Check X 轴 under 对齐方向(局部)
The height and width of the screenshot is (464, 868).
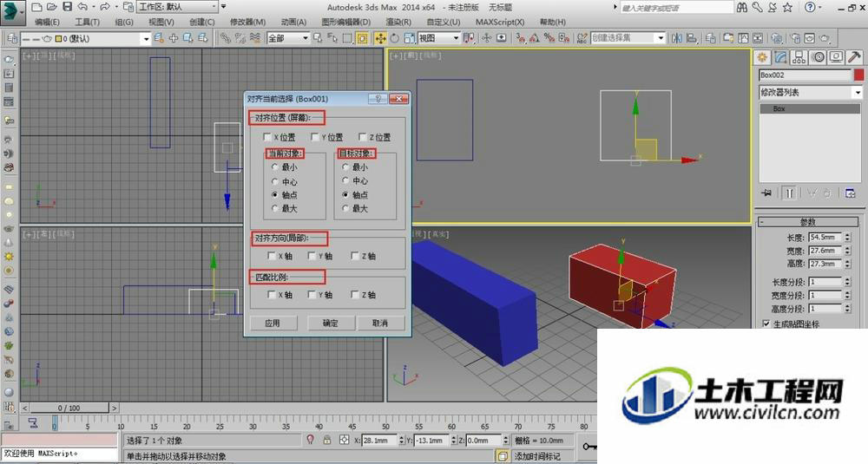click(x=271, y=256)
